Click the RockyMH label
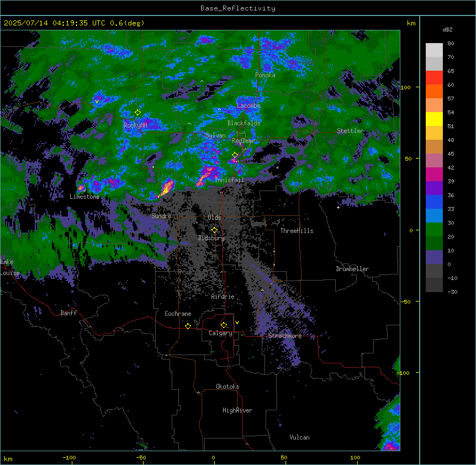This screenshot has width=476, height=465. point(135,125)
